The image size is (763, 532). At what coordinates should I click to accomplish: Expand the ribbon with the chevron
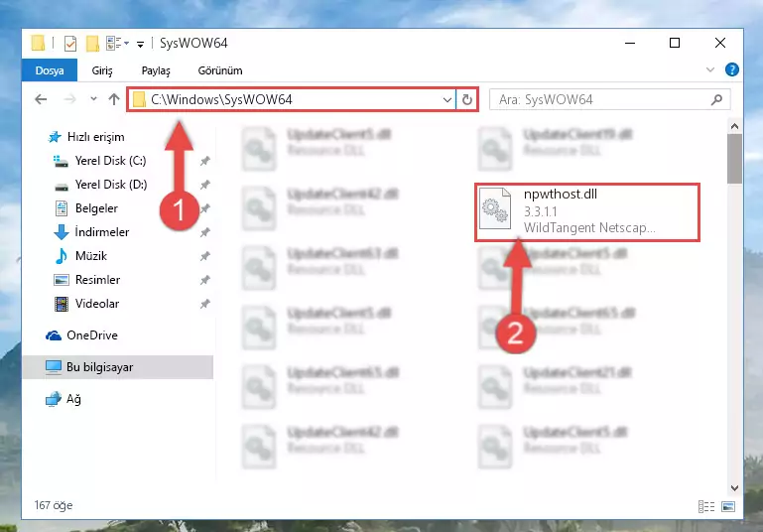pyautogui.click(x=710, y=69)
